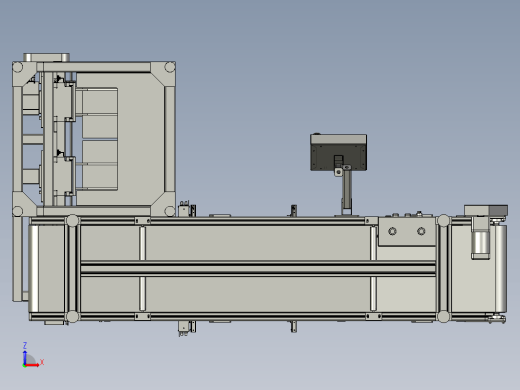
Task: Select the cylindrical drive motor at right end
Action: (480, 244)
